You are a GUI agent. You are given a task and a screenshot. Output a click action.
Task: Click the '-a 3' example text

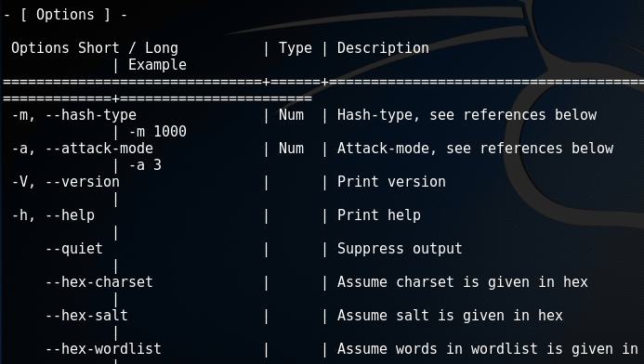pyautogui.click(x=145, y=165)
